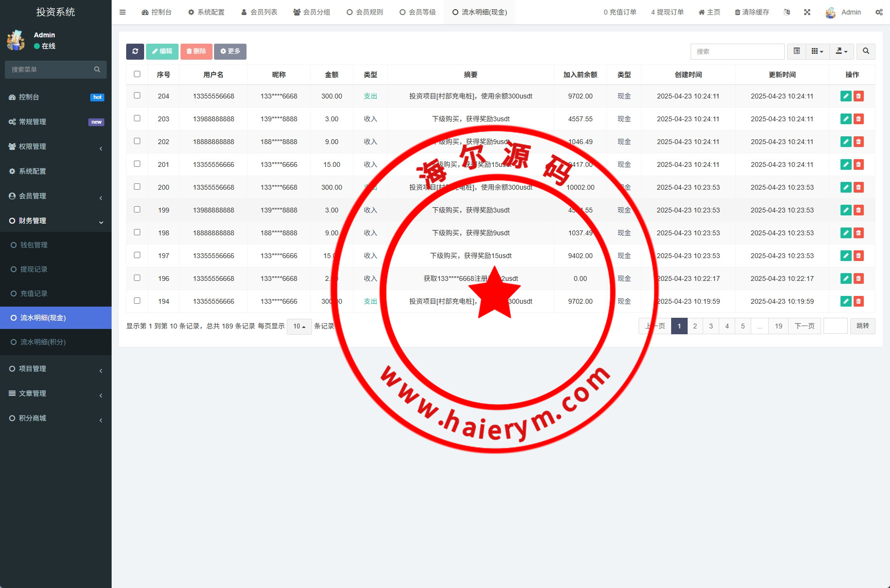Click the table search input field
Image resolution: width=890 pixels, height=588 pixels.
(x=737, y=51)
